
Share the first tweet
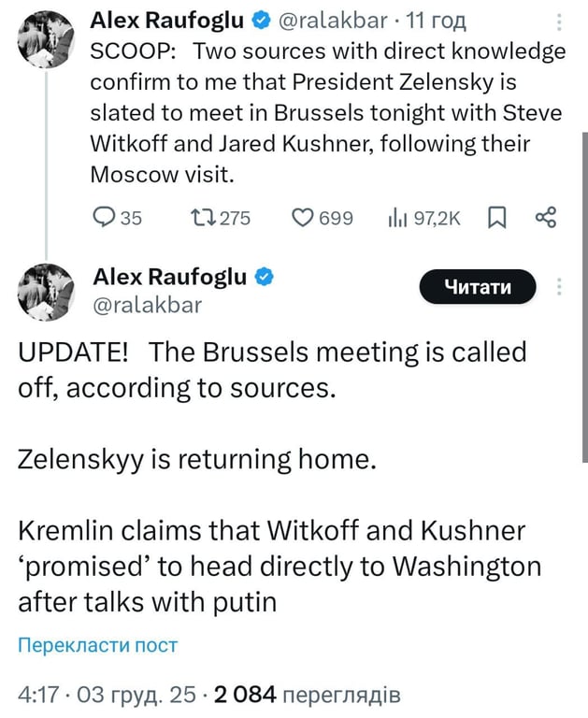pos(545,218)
